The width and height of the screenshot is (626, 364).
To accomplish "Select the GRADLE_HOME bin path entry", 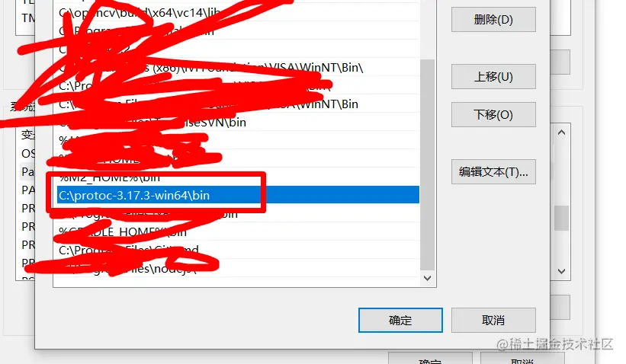I will [238, 231].
